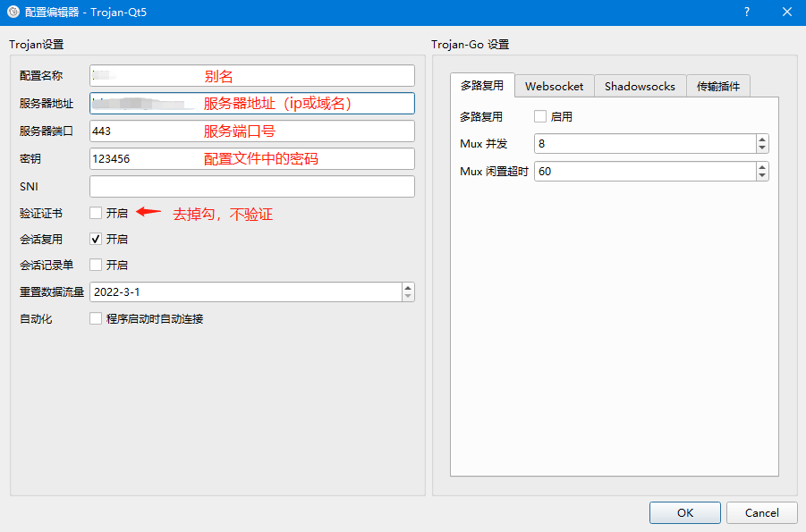
Task: Click the Mux 并发 value field
Action: (645, 143)
